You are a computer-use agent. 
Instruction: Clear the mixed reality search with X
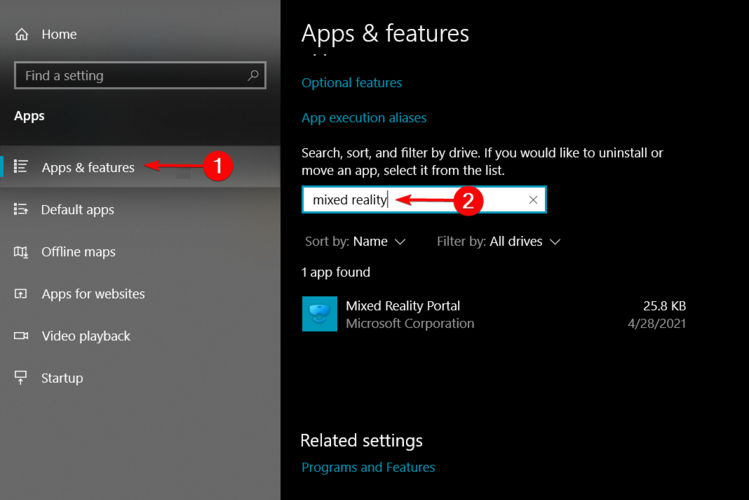[533, 200]
